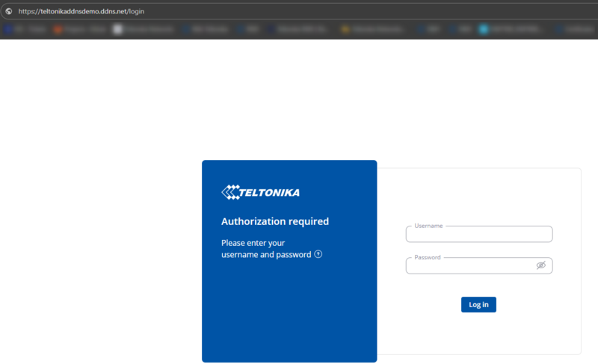Image resolution: width=598 pixels, height=364 pixels.
Task: Click the 'login' path portion of the URL
Action: pos(135,11)
